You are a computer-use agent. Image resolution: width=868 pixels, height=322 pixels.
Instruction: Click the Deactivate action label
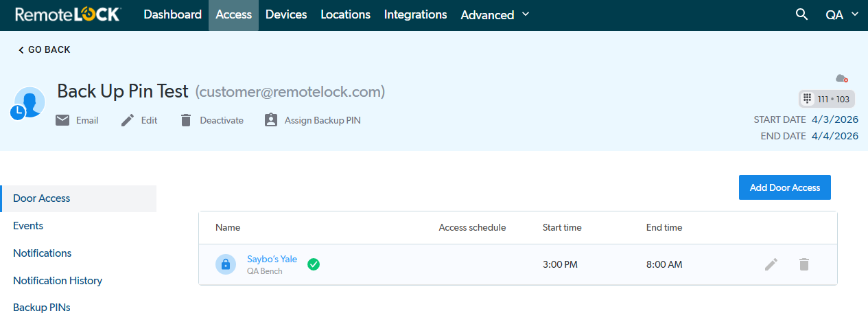(x=222, y=120)
